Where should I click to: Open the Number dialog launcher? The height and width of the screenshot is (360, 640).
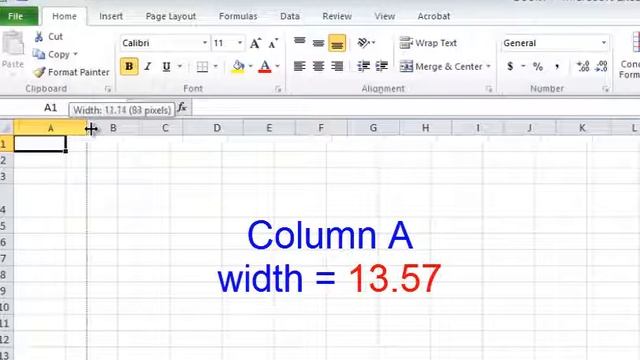[605, 89]
